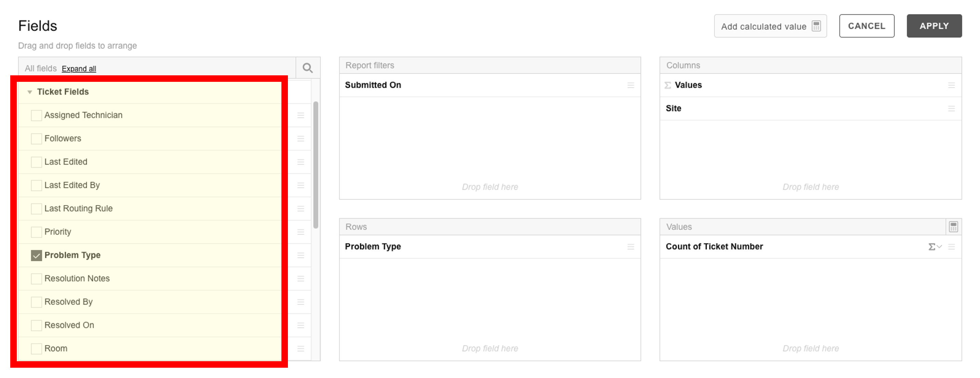
Task: Click the Ticket Fields group label
Action: point(63,92)
